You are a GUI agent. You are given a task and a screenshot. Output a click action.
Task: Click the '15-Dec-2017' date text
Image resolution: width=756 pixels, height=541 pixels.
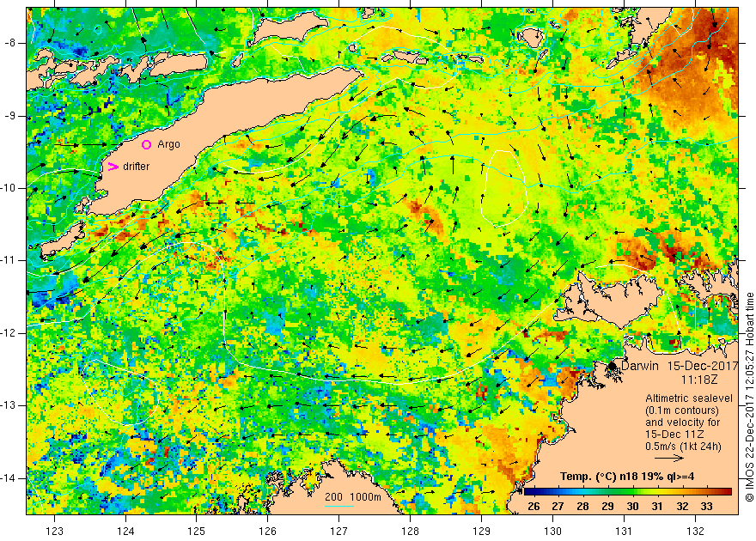click(x=703, y=366)
